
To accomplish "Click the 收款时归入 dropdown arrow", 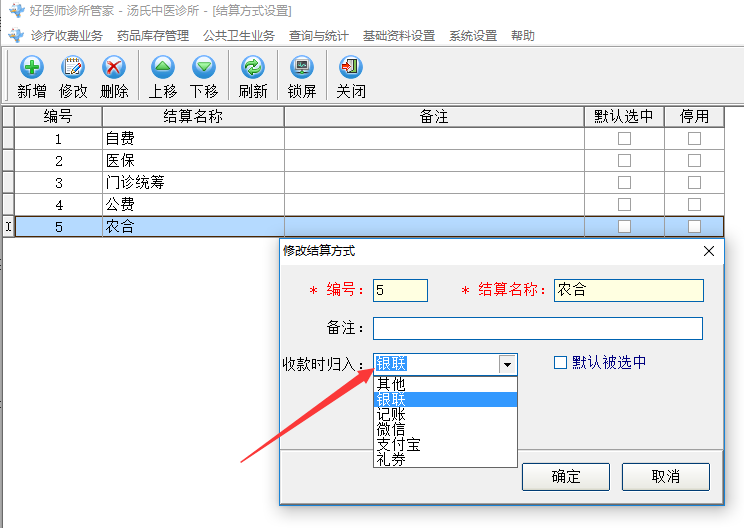I will (x=507, y=364).
